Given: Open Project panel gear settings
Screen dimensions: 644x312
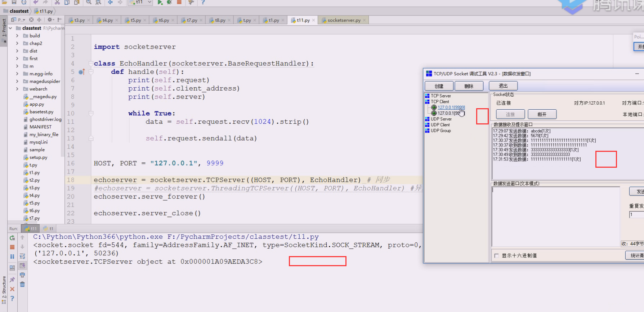Looking at the screenshot, I should click(x=50, y=20).
